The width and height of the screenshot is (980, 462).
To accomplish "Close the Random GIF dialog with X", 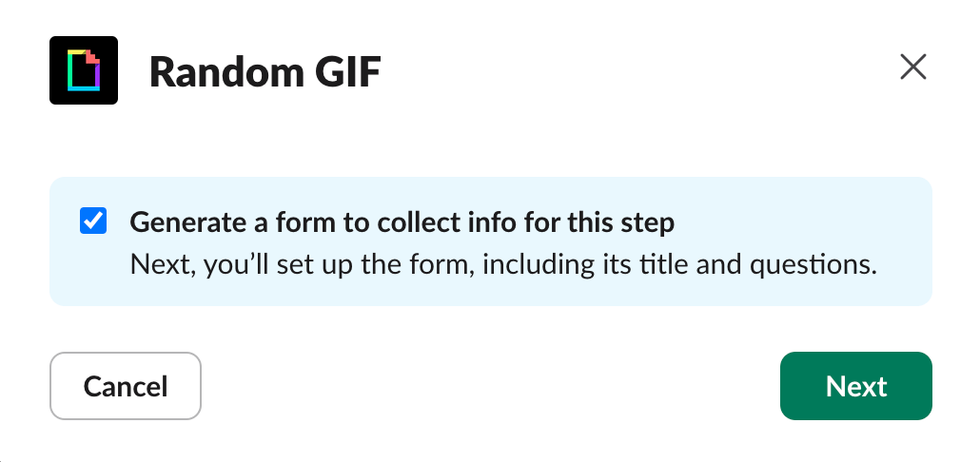I will tap(912, 67).
